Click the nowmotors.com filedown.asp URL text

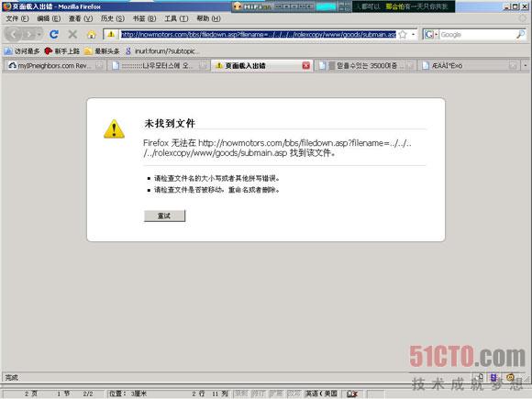pos(277,148)
